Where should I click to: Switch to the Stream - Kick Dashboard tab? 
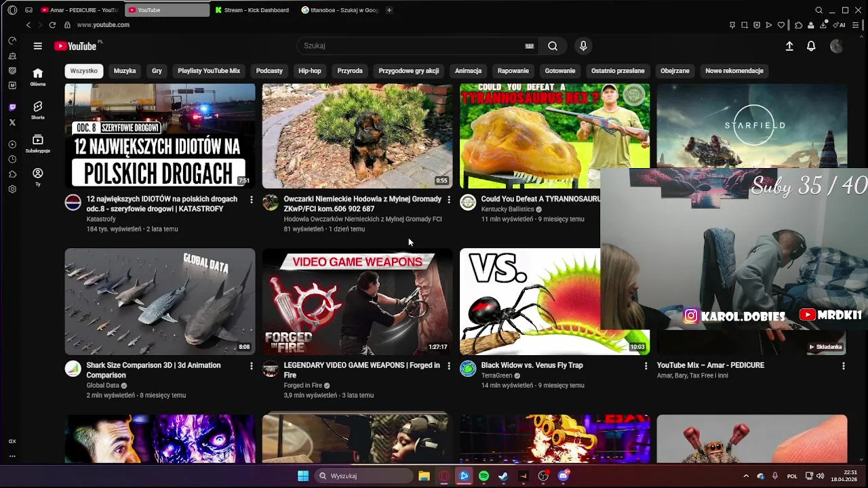click(252, 10)
